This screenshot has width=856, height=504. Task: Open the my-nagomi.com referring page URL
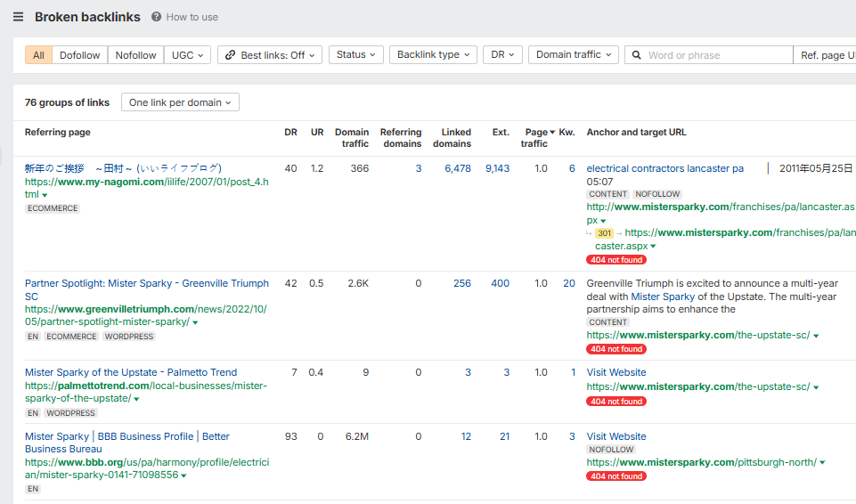(147, 188)
